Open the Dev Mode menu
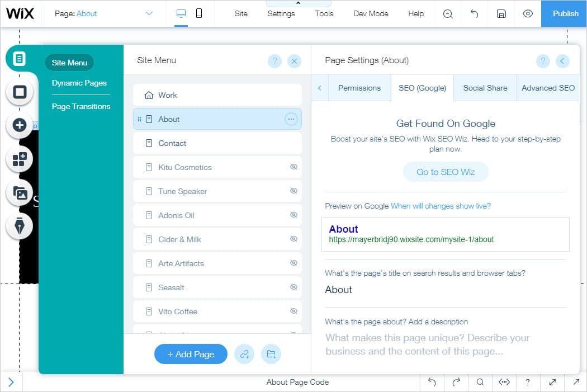The width and height of the screenshot is (587, 392). click(371, 13)
